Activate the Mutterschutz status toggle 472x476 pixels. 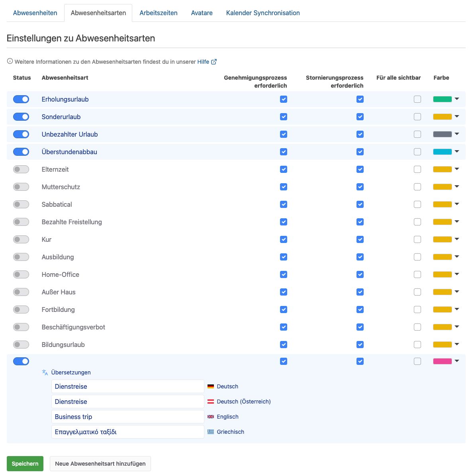click(21, 187)
